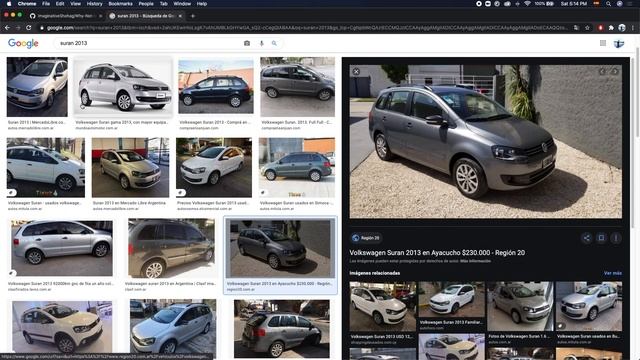Open Volkswagen Suran gama 2013 white car thumbnail
Screen dimensions: 640x360
(x=123, y=86)
